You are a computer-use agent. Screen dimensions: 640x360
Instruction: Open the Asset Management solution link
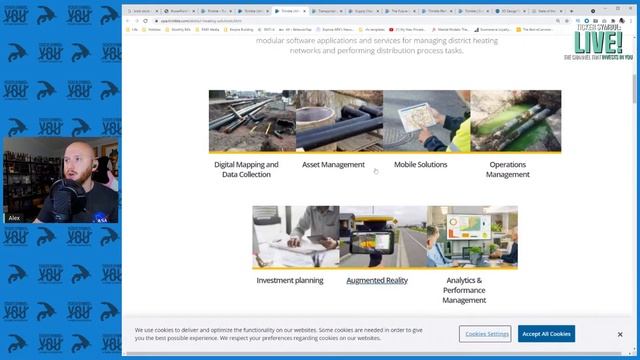333,164
